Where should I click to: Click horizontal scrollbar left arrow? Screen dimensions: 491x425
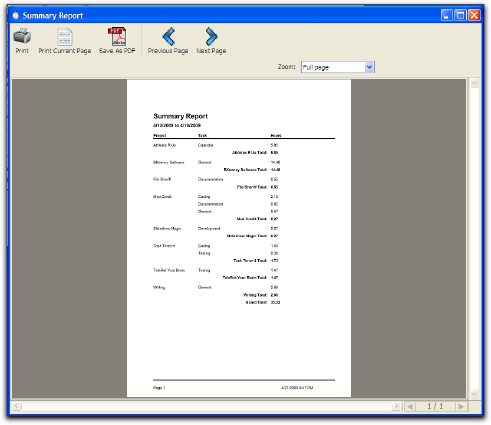point(17,406)
